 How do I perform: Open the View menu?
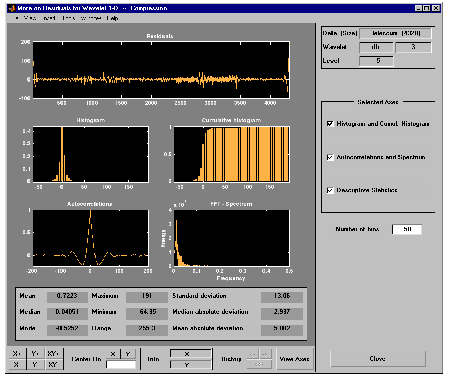tap(30, 18)
